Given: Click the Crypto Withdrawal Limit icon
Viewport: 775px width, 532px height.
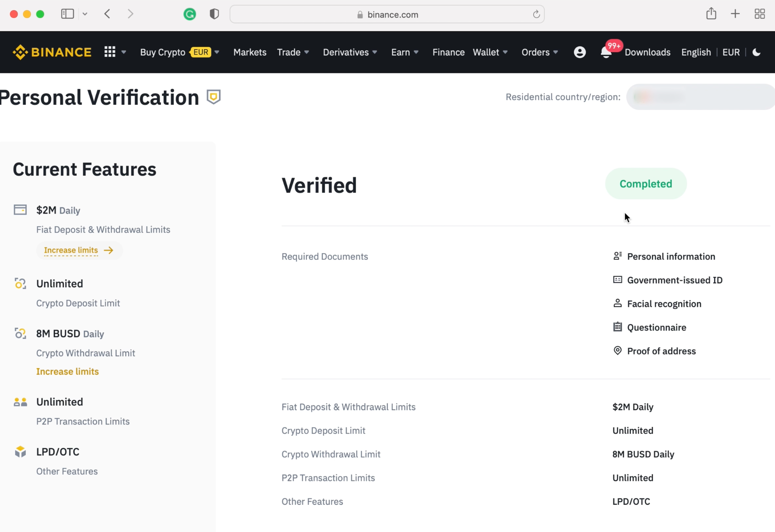Looking at the screenshot, I should click(x=20, y=333).
